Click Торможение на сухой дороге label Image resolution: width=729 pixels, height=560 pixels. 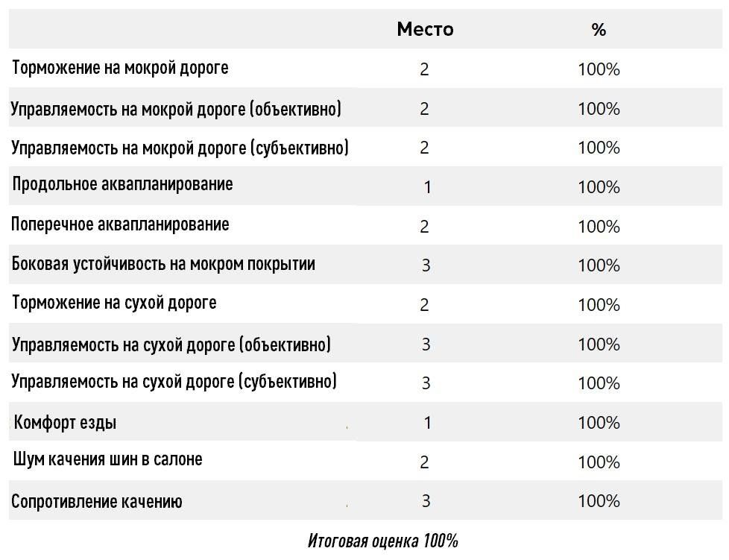point(114,303)
